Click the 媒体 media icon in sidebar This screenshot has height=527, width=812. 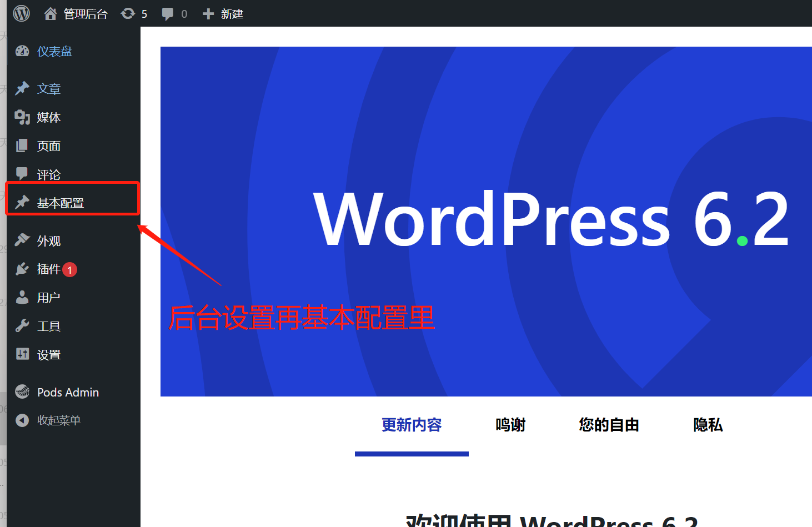coord(22,117)
